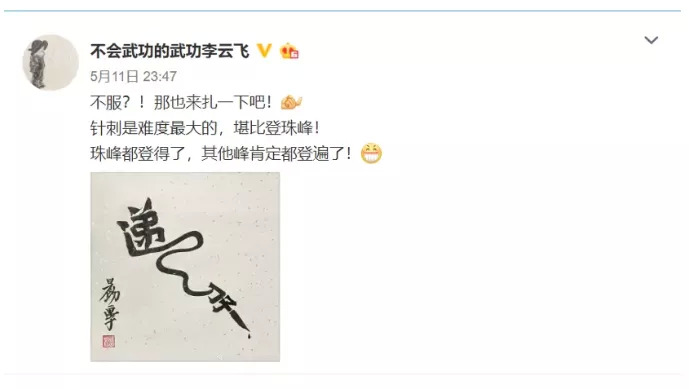This screenshot has height=389, width=689.
Task: Click the grinning face emoji
Action: point(371,153)
